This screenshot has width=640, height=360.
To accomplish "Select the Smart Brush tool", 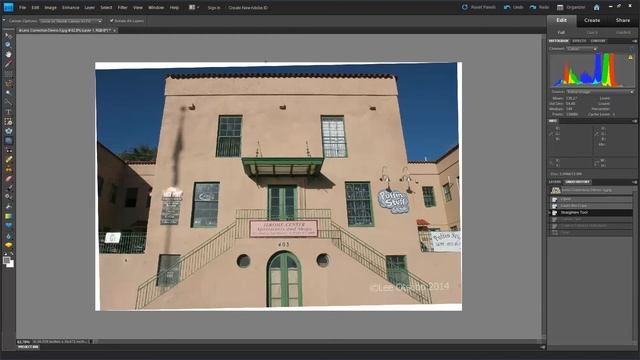I will pyautogui.click(x=8, y=197).
